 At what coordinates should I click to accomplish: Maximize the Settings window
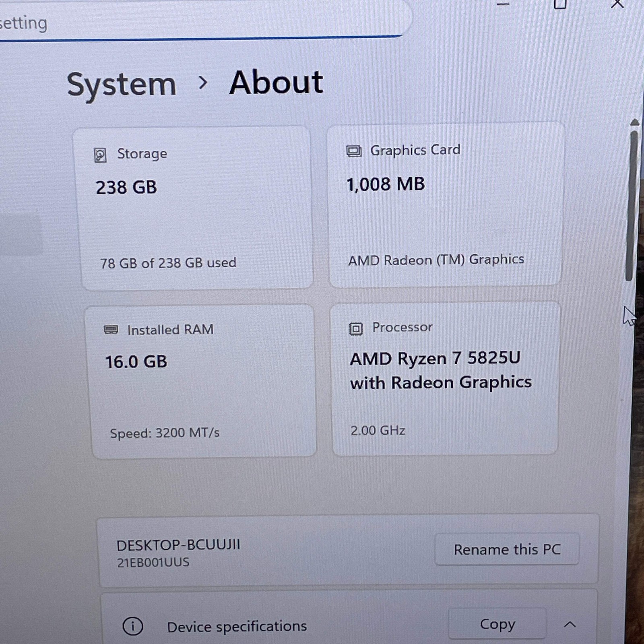point(560,4)
